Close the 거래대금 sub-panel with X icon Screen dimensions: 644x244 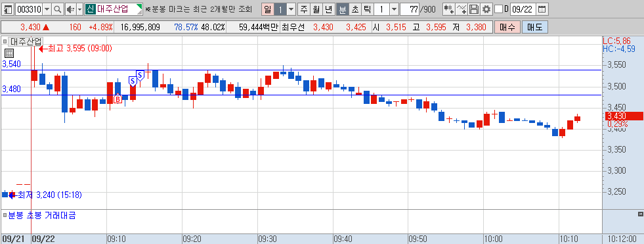[x=640, y=214]
